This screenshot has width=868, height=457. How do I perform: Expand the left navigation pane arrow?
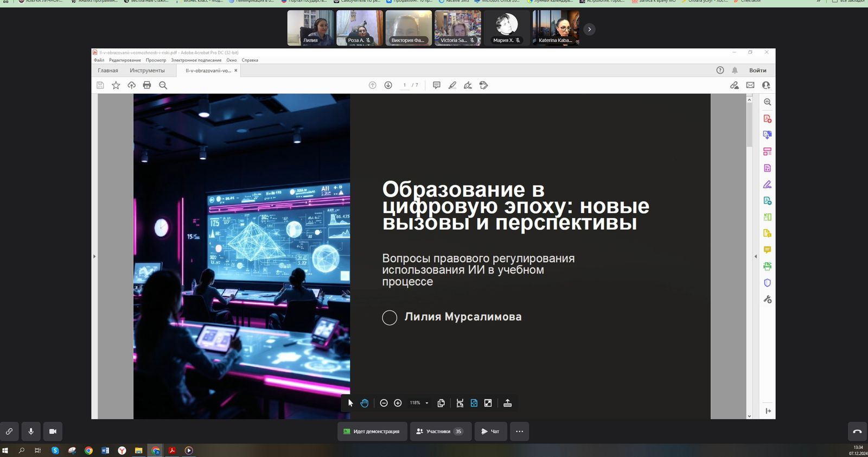pos(94,256)
